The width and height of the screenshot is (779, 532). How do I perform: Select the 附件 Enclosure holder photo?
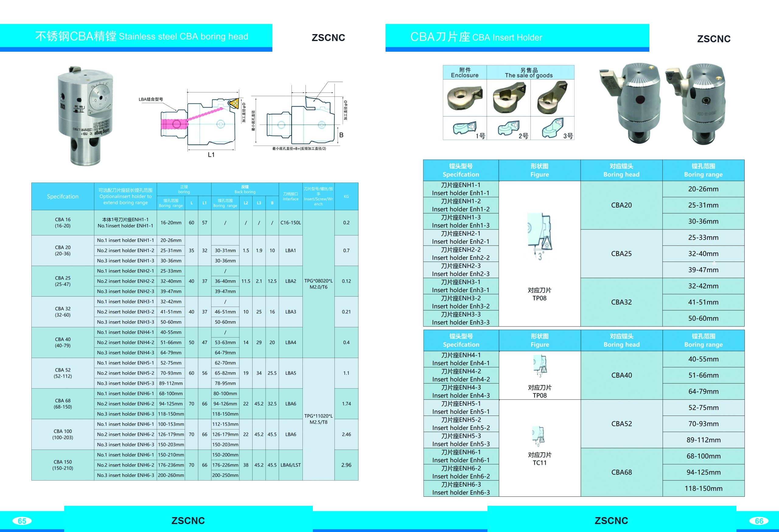point(465,98)
